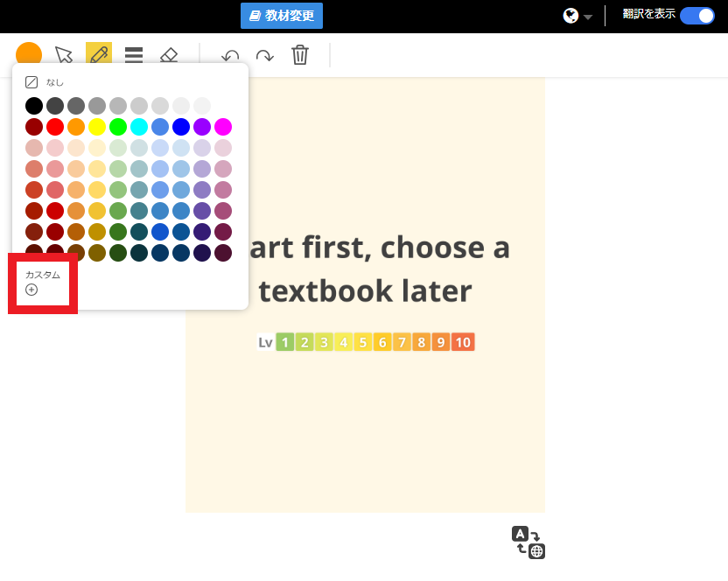Click the trash can to clear drawings

300,55
